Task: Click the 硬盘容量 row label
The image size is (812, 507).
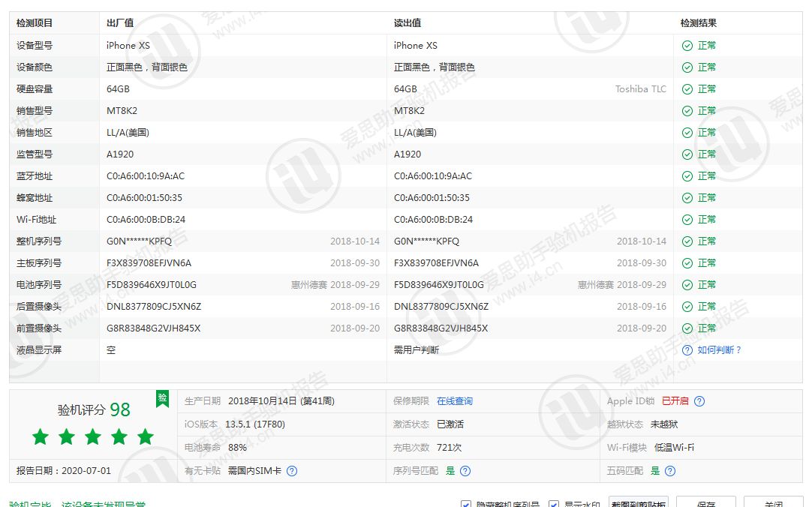Action: click(35, 89)
